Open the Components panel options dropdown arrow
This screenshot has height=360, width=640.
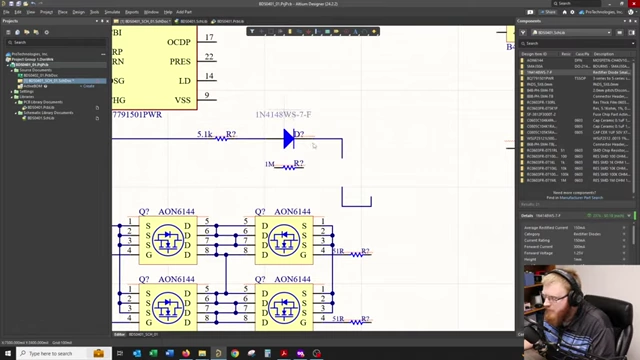(x=624, y=21)
